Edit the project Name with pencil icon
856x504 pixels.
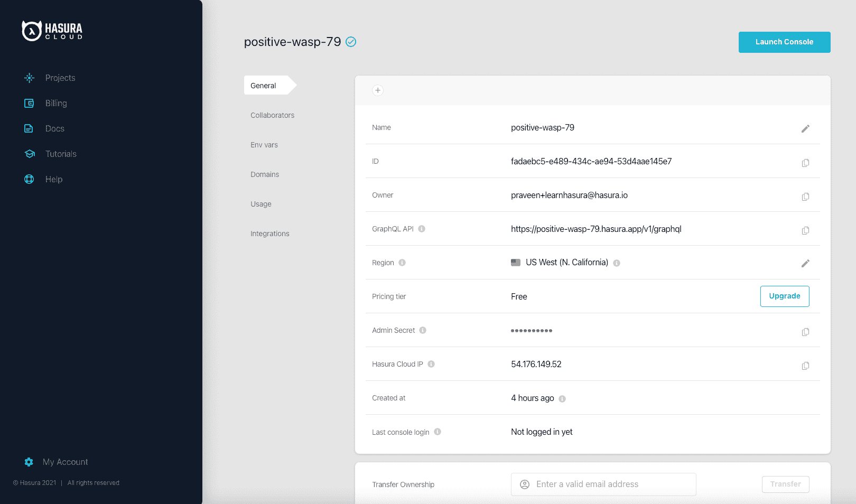(805, 128)
